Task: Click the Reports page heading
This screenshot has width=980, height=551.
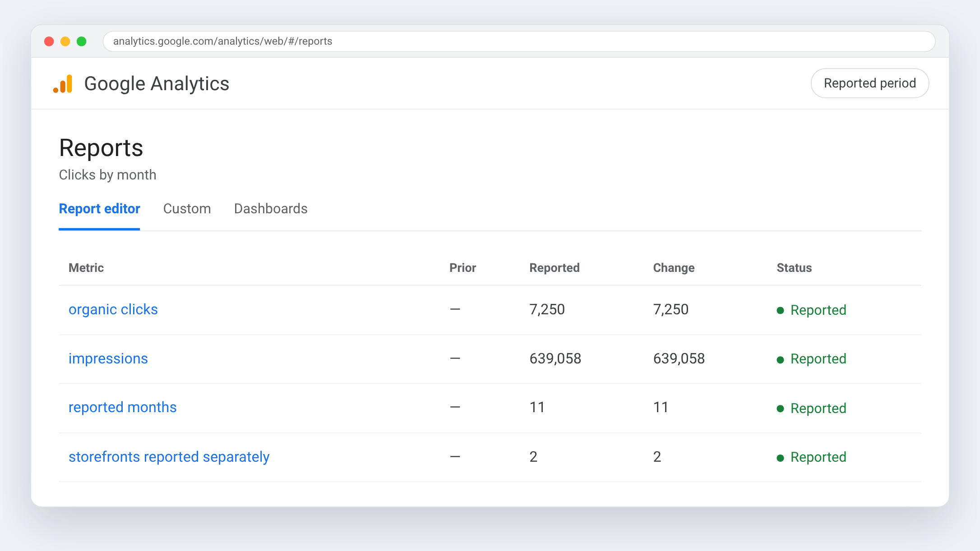Action: tap(101, 148)
